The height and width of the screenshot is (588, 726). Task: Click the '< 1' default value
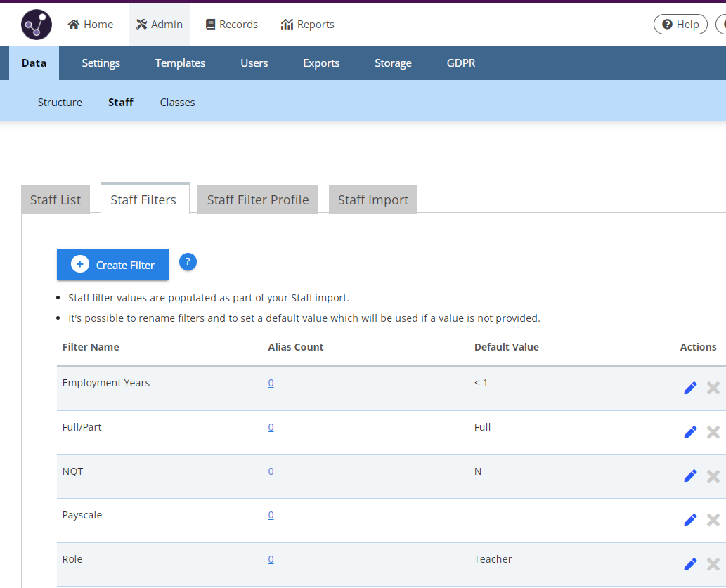pos(481,383)
